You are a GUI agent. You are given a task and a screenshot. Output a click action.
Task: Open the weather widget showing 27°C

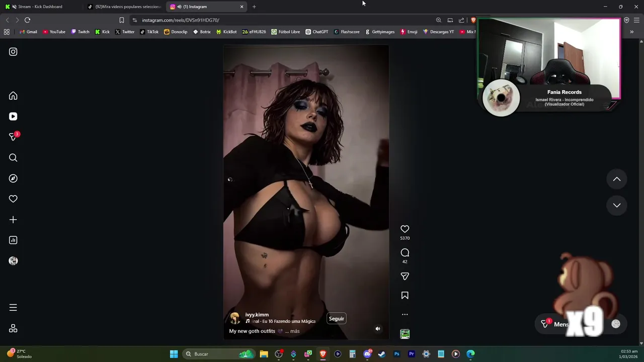click(19, 354)
